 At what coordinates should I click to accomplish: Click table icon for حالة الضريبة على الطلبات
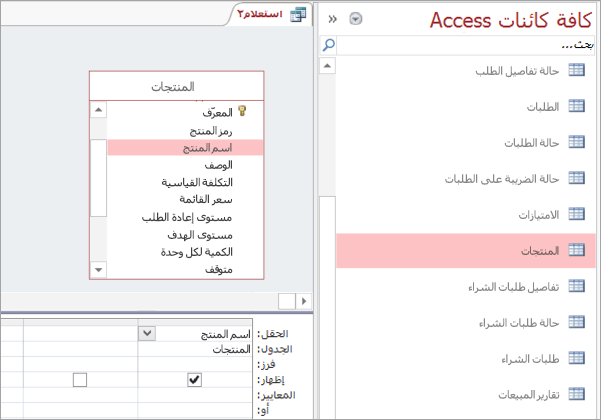coord(576,178)
